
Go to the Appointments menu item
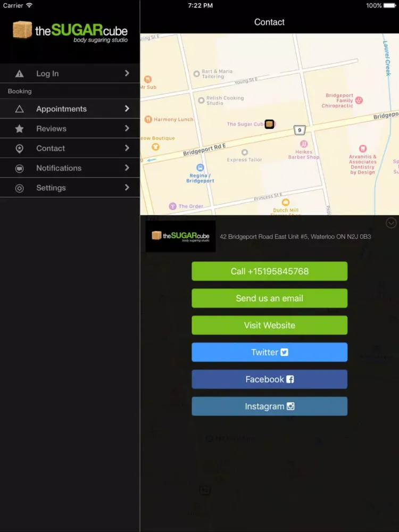(x=70, y=109)
